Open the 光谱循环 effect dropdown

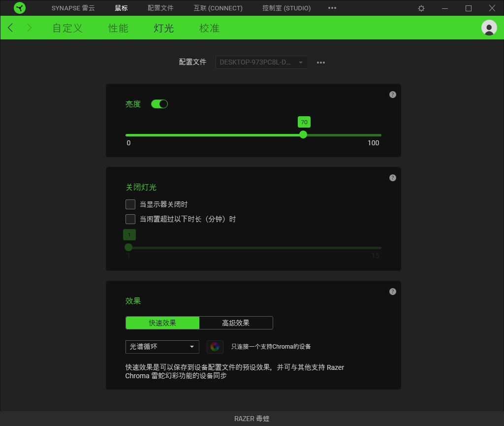click(x=162, y=347)
